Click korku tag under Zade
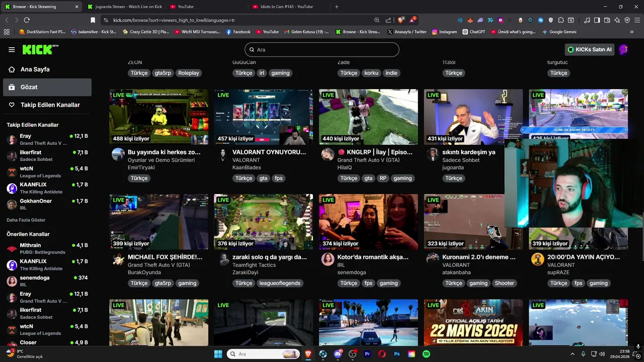 371,73
